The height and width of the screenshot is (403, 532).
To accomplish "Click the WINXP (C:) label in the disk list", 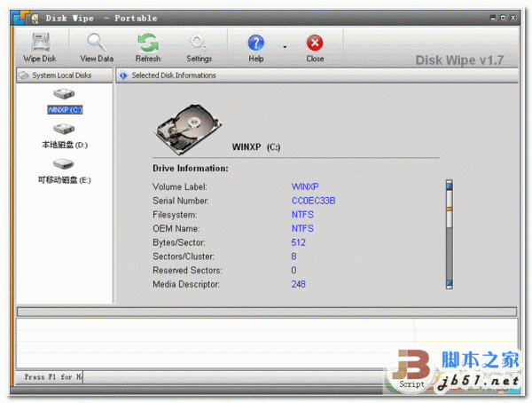I will click(x=65, y=110).
